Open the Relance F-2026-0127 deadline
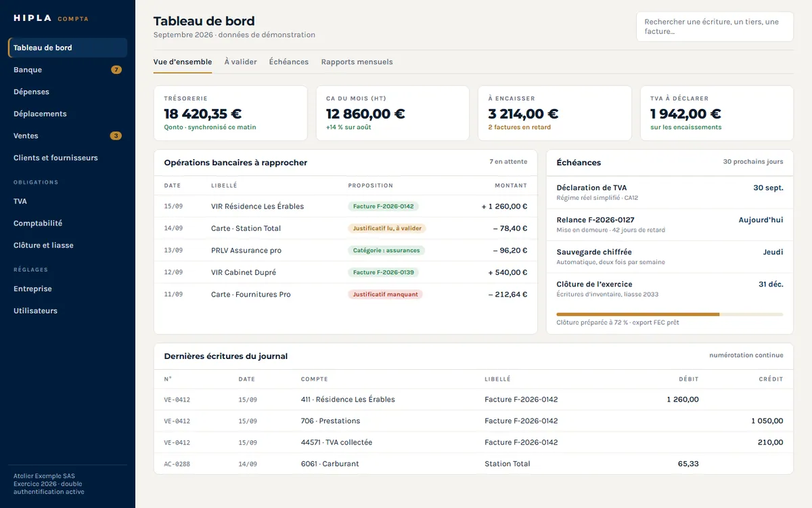The height and width of the screenshot is (508, 812). [670, 224]
